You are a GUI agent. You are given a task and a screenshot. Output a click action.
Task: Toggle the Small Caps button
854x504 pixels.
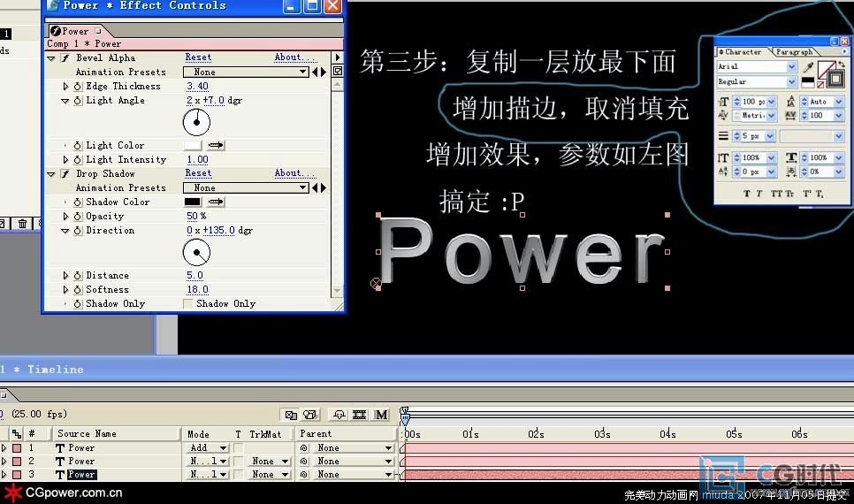pos(789,194)
